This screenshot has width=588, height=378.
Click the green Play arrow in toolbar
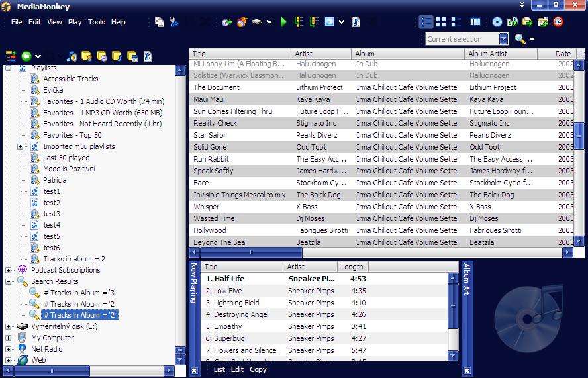[283, 22]
